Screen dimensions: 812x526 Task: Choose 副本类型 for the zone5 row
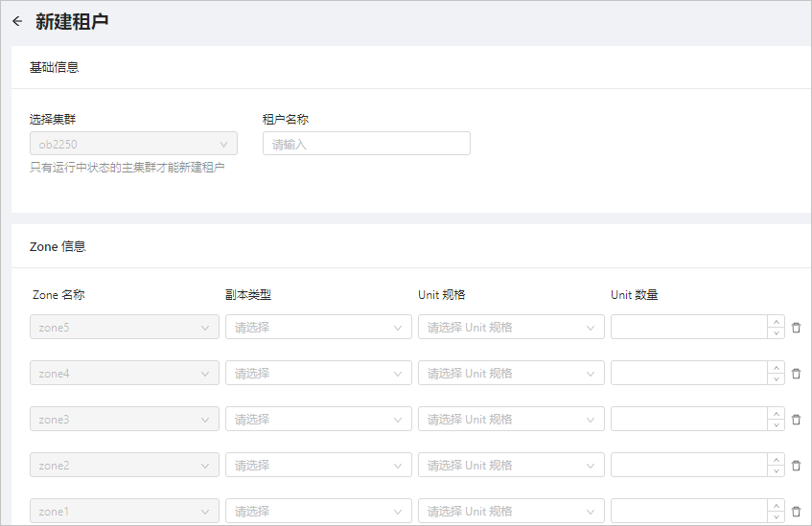[318, 327]
